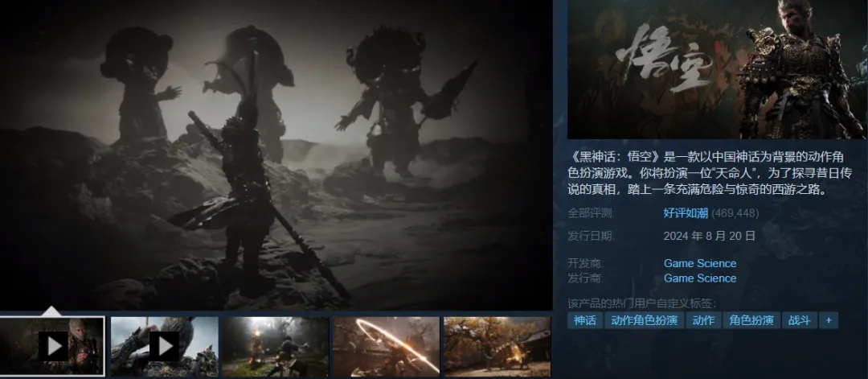
Task: Play the first trailer video thumbnail
Action: (x=52, y=346)
